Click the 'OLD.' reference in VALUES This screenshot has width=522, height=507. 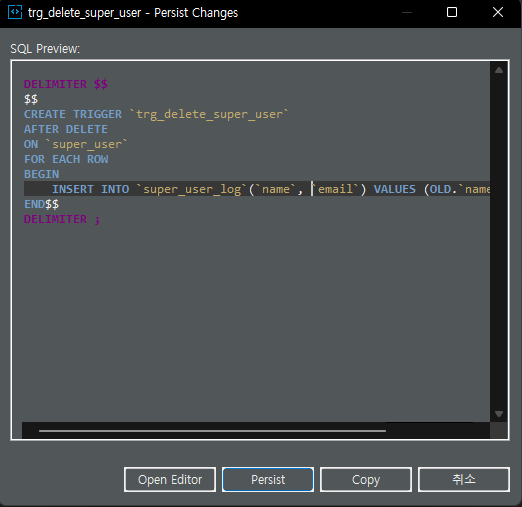pos(443,189)
